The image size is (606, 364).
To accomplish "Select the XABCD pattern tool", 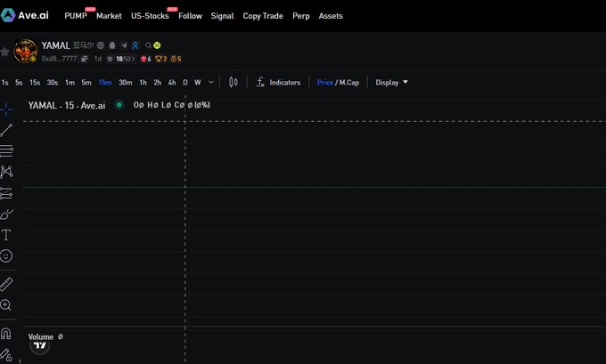I will pyautogui.click(x=6, y=172).
